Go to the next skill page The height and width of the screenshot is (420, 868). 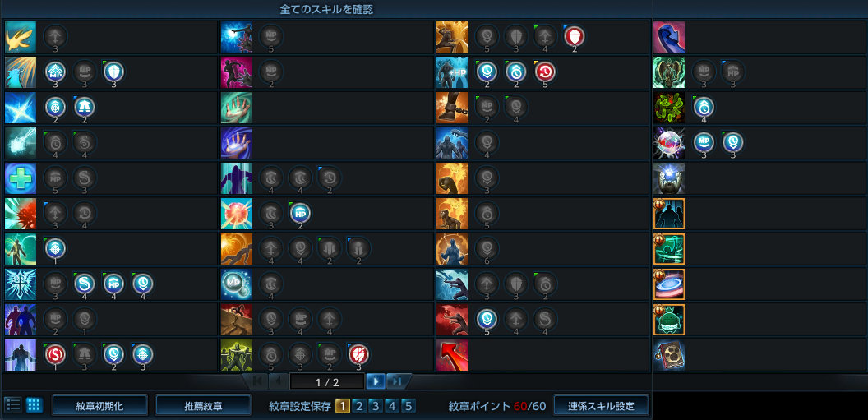376,381
